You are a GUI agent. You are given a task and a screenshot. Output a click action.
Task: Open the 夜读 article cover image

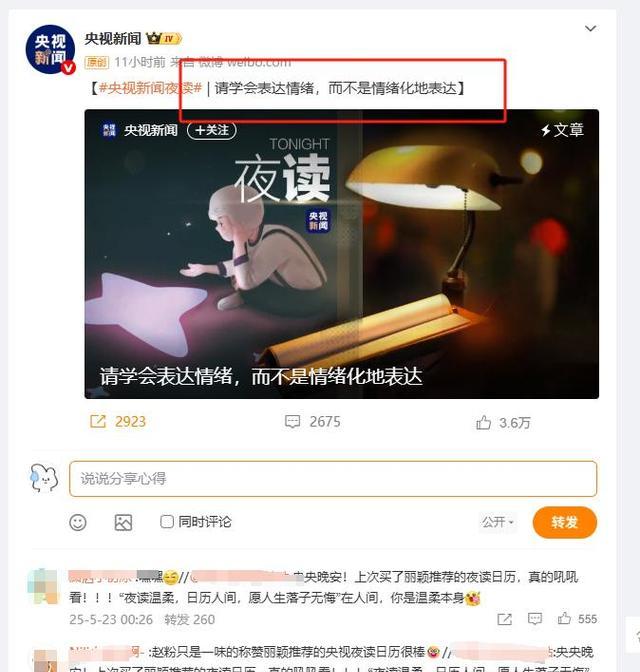pos(342,254)
